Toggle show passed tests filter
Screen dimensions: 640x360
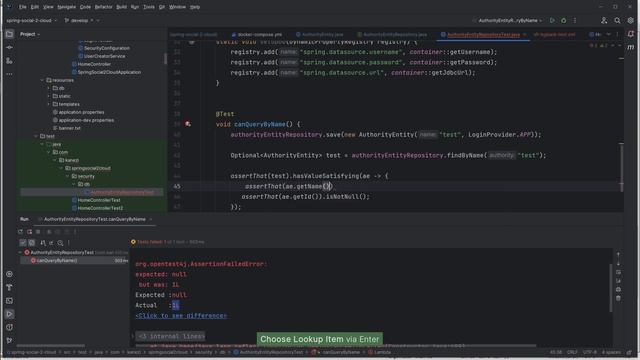(23, 243)
